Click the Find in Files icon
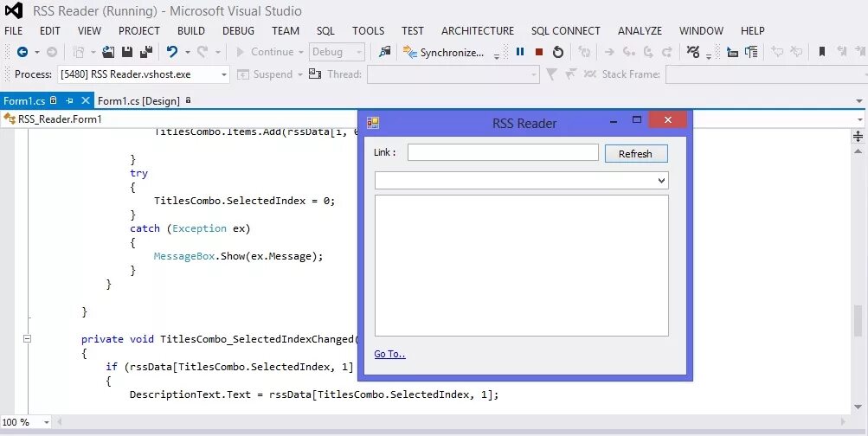This screenshot has height=436, width=868. [x=385, y=52]
